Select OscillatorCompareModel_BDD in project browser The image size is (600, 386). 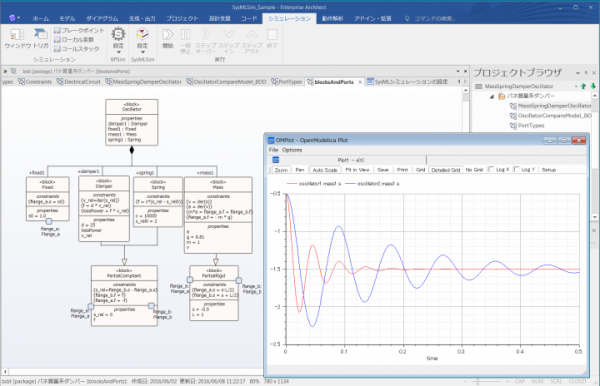pos(550,116)
